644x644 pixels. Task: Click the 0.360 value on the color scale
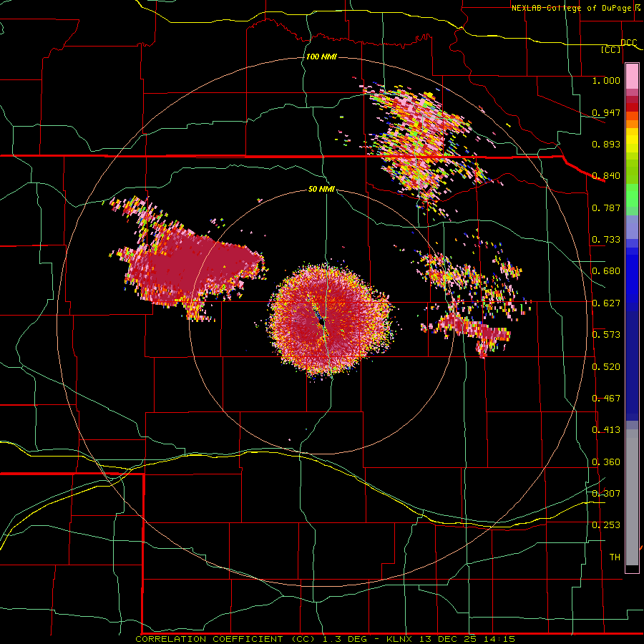606,462
